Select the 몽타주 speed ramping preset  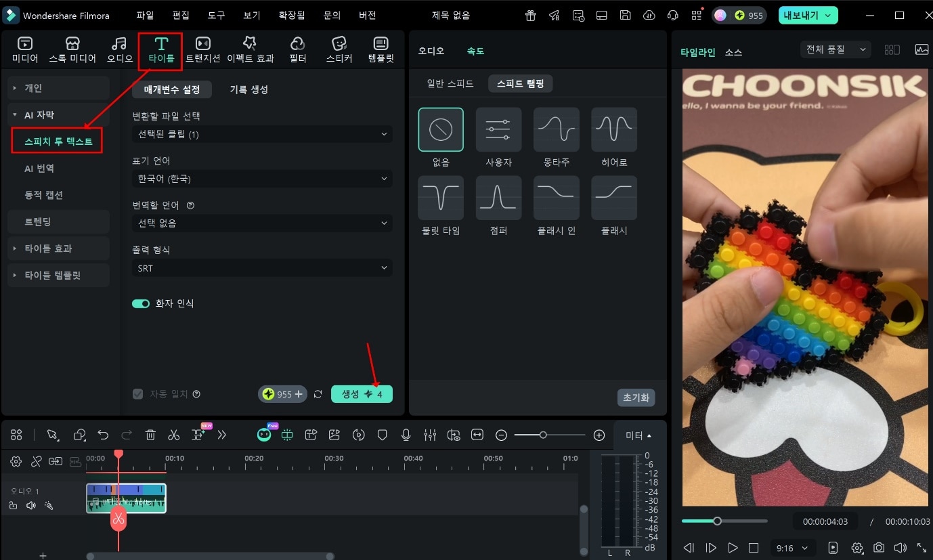tap(556, 129)
